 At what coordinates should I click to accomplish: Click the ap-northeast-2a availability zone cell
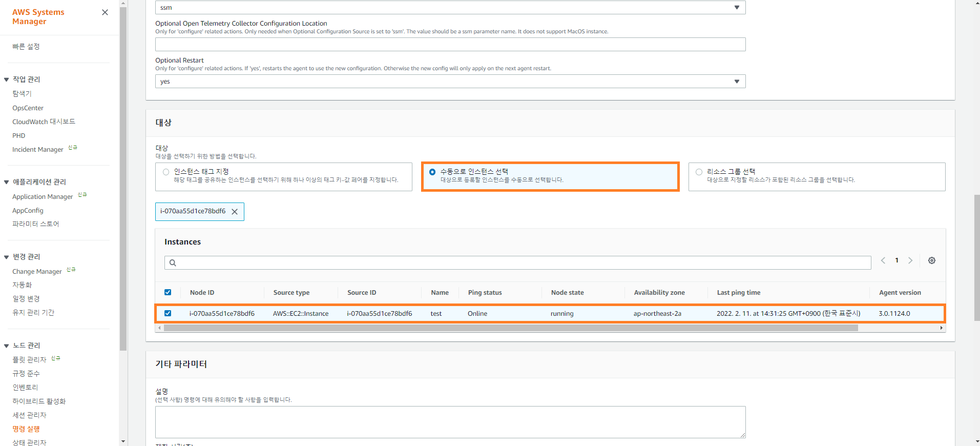(657, 314)
